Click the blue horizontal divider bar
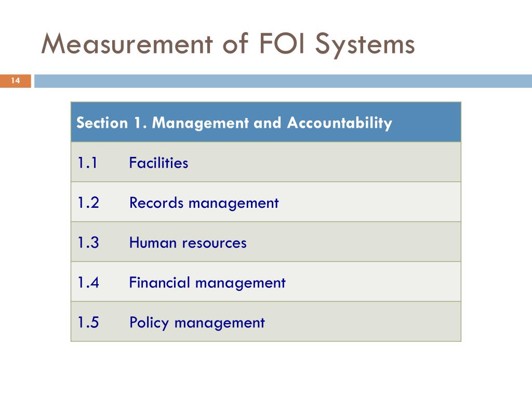The image size is (532, 399). (x=283, y=81)
